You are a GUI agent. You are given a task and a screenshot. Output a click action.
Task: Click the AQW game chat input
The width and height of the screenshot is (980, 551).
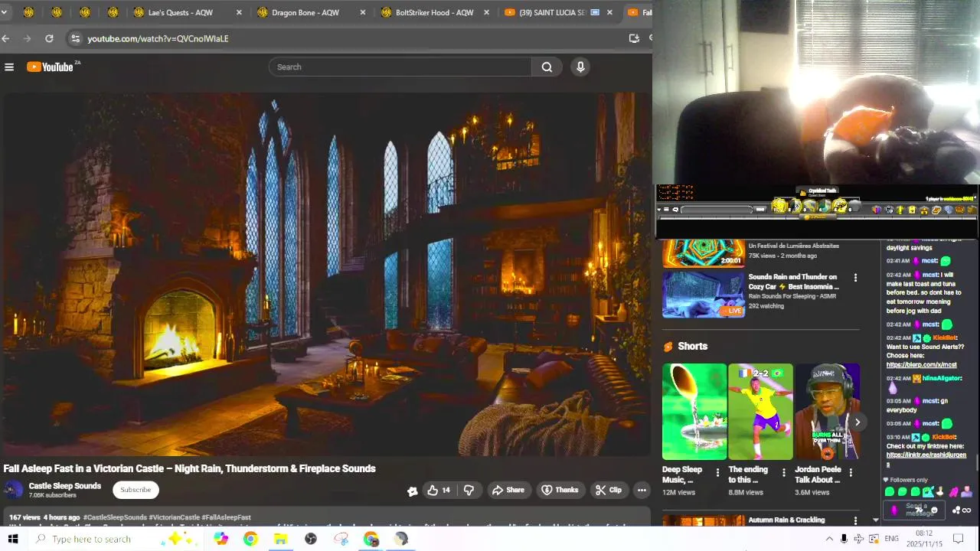[717, 210]
